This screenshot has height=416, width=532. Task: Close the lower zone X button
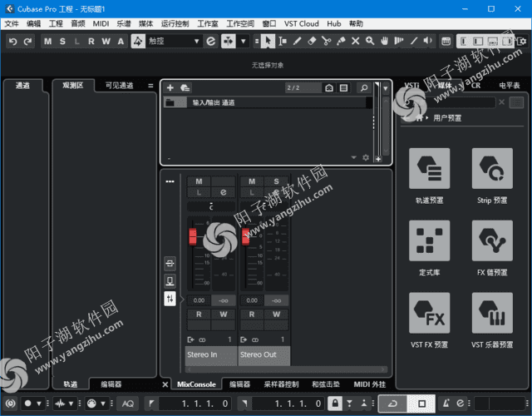coord(165,384)
